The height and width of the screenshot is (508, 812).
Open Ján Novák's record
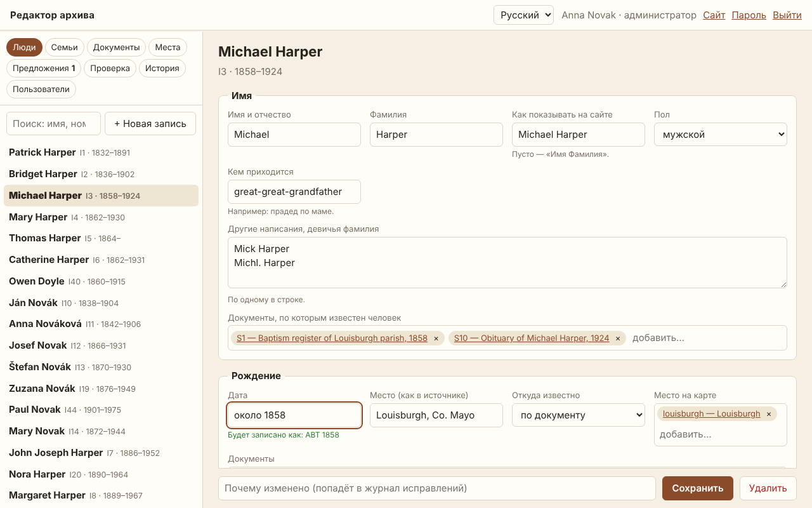pyautogui.click(x=101, y=303)
